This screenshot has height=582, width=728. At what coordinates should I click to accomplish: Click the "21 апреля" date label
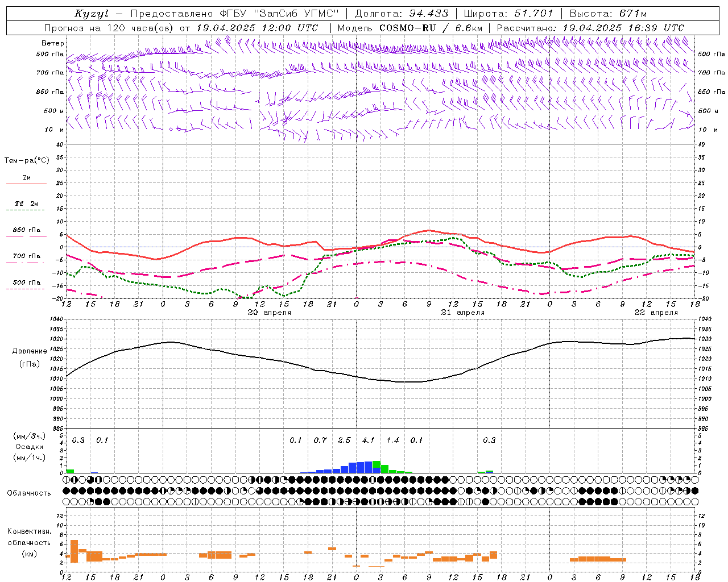pyautogui.click(x=463, y=313)
